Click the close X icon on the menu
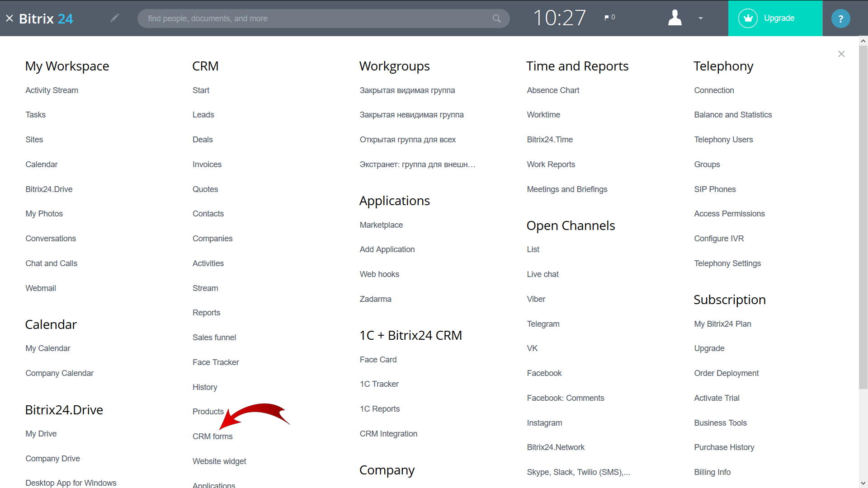The height and width of the screenshot is (488, 868). point(842,54)
